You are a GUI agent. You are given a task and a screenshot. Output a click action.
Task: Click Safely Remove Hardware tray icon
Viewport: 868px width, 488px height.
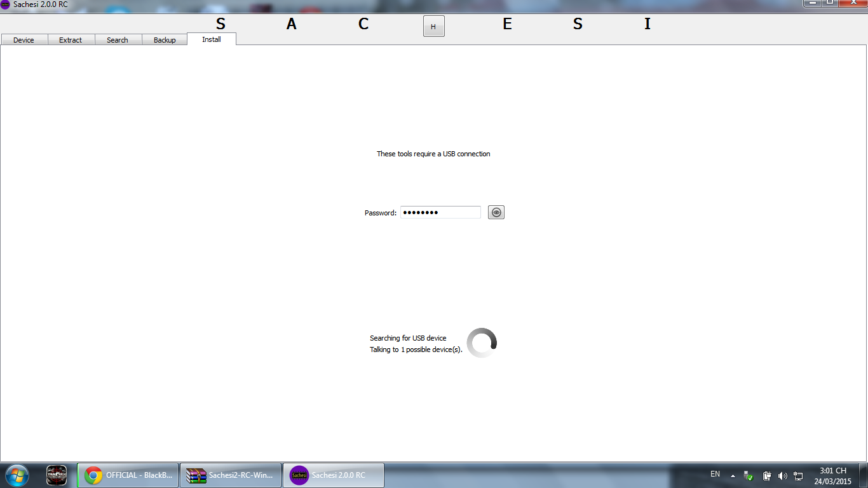(x=749, y=475)
